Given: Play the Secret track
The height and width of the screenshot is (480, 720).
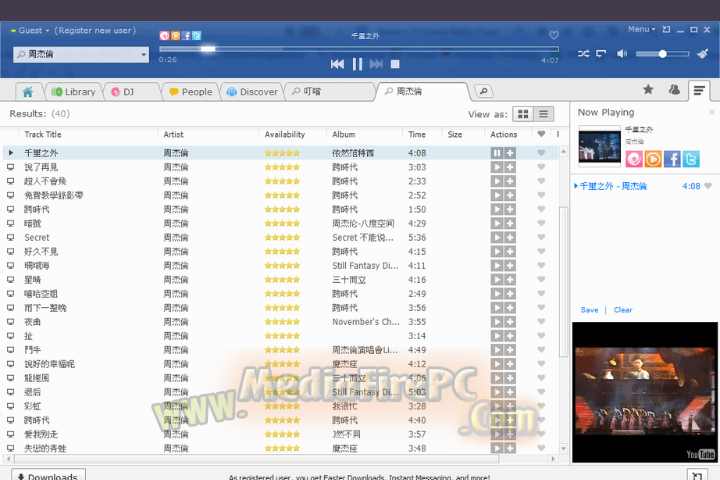Looking at the screenshot, I should pyautogui.click(x=496, y=237).
